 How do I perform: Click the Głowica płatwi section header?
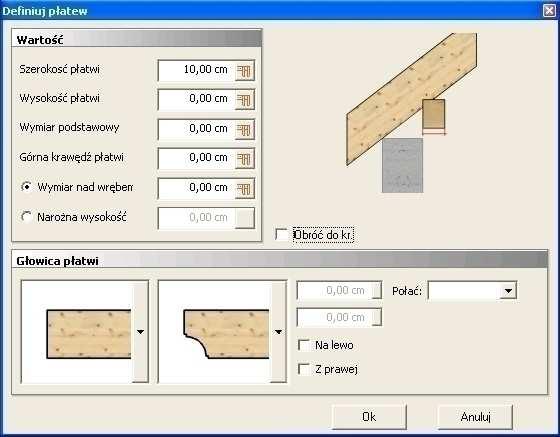click(280, 260)
